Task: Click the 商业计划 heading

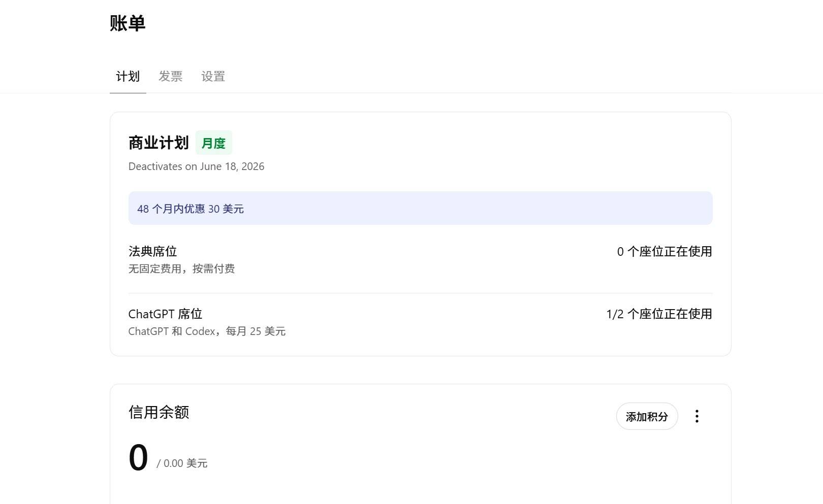Action: click(x=159, y=143)
